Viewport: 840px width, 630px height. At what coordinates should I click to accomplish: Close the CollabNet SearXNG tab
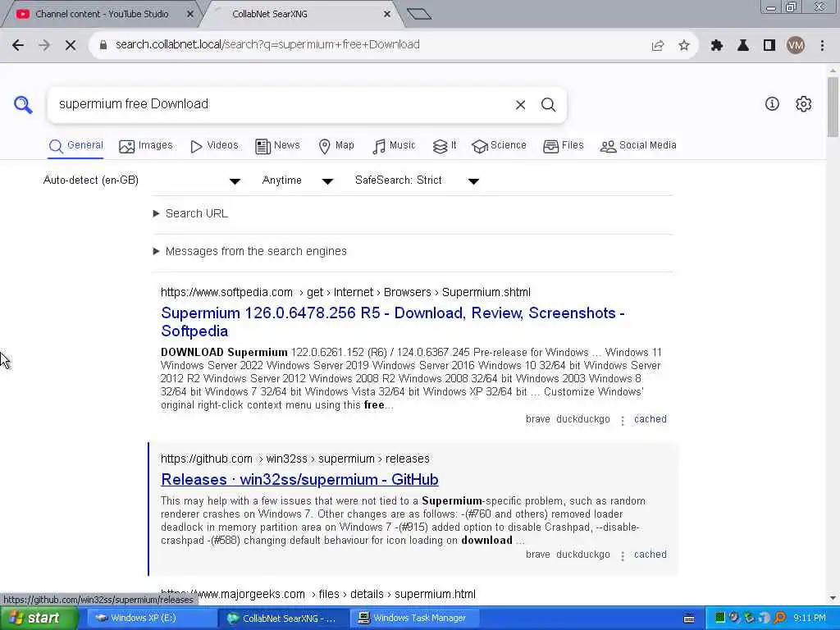pyautogui.click(x=387, y=14)
